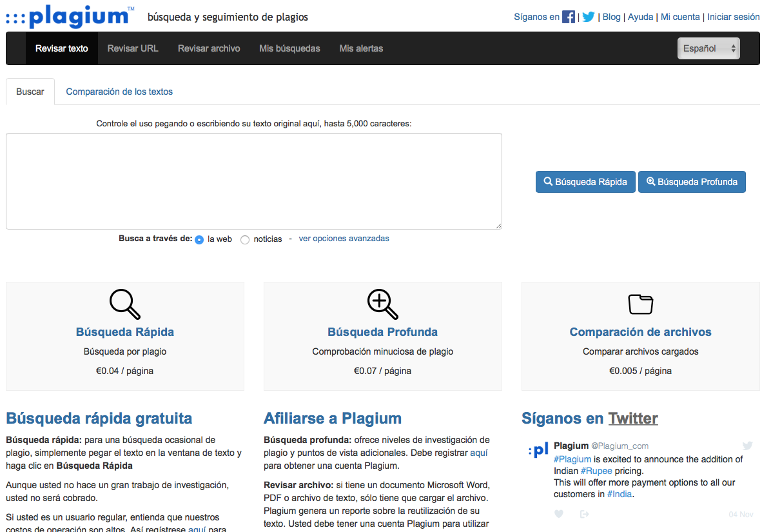The height and width of the screenshot is (532, 762).
Task: Open the Español language dropdown
Action: tap(708, 48)
